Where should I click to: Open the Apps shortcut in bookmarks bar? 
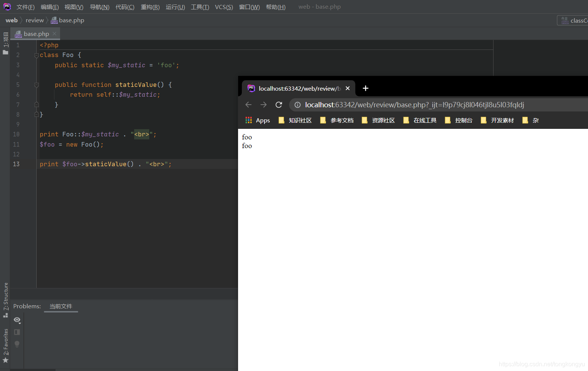pyautogui.click(x=258, y=120)
